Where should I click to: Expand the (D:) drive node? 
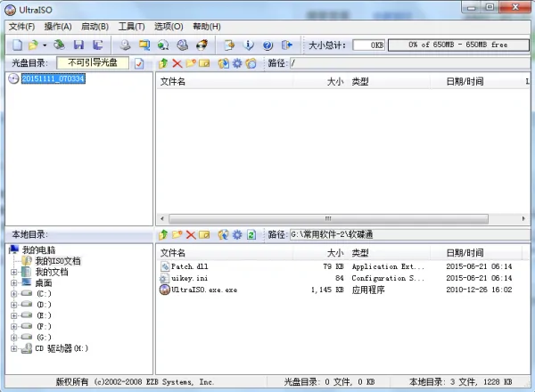(x=13, y=305)
